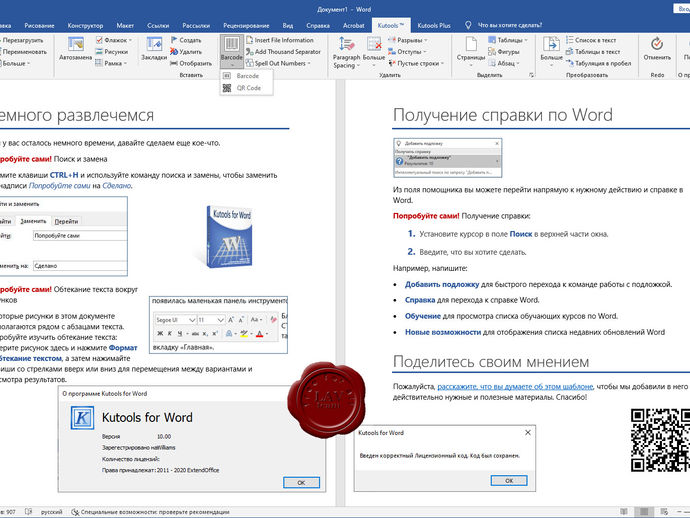Open the Закладки bookmarks pane
This screenshot has width=690, height=518.
[154, 49]
